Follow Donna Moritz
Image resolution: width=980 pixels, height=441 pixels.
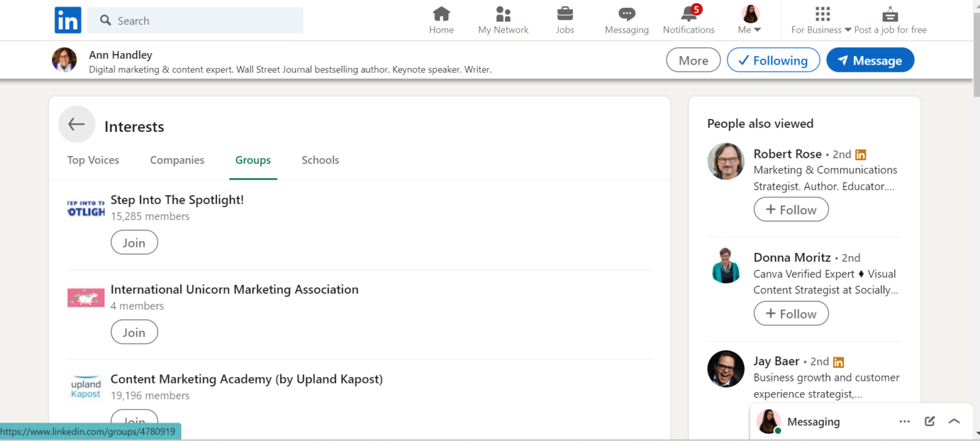point(791,314)
